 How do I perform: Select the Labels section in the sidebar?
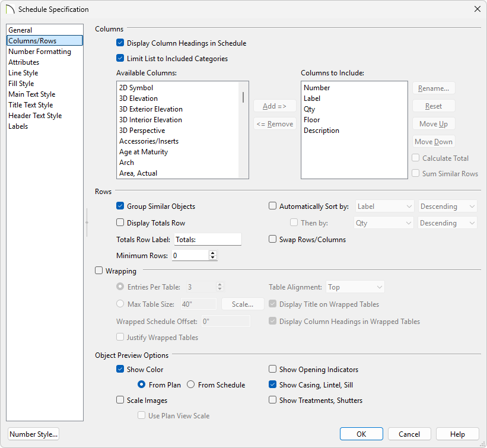18,126
